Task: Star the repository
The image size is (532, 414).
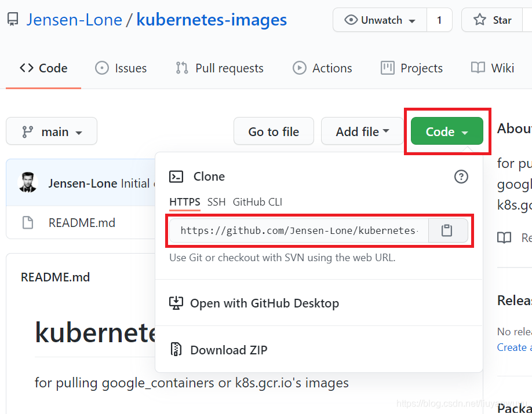Action: pos(492,20)
